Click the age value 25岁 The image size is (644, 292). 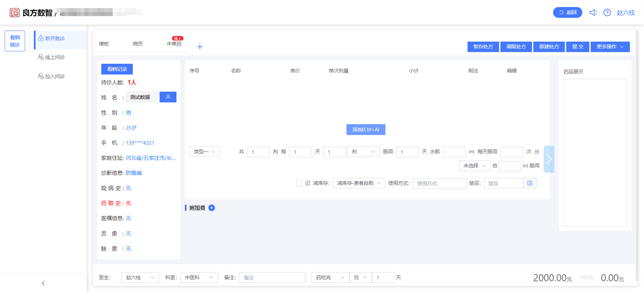131,127
